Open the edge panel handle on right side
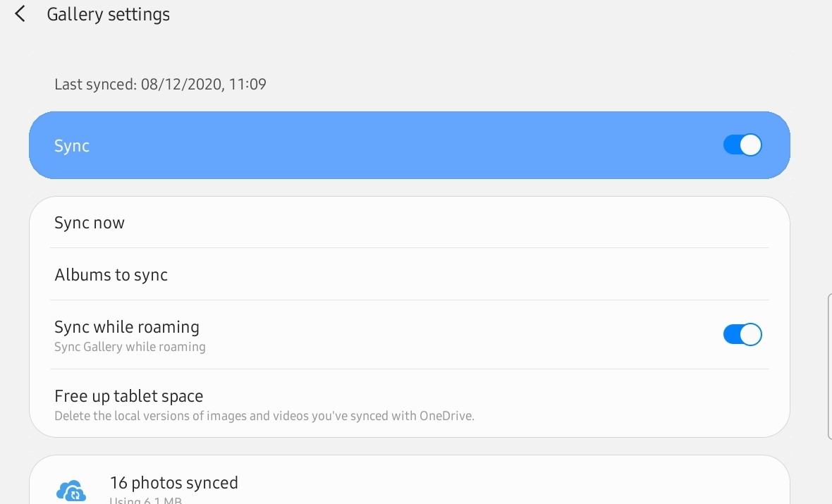The height and width of the screenshot is (504, 832). click(x=829, y=366)
